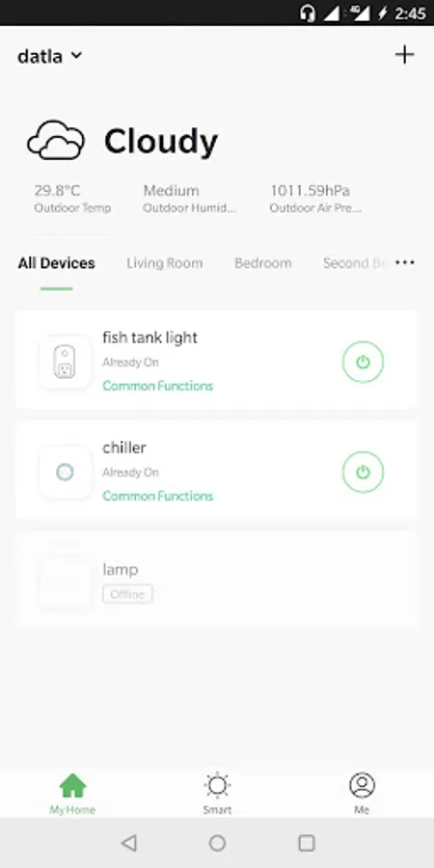The width and height of the screenshot is (434, 868).
Task: Open the Smart sun icon tab
Action: (x=217, y=785)
